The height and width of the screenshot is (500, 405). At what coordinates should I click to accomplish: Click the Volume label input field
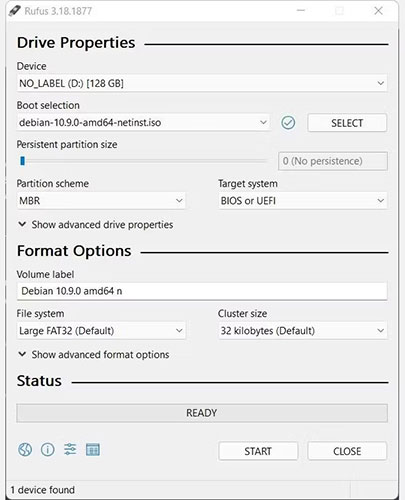point(202,291)
